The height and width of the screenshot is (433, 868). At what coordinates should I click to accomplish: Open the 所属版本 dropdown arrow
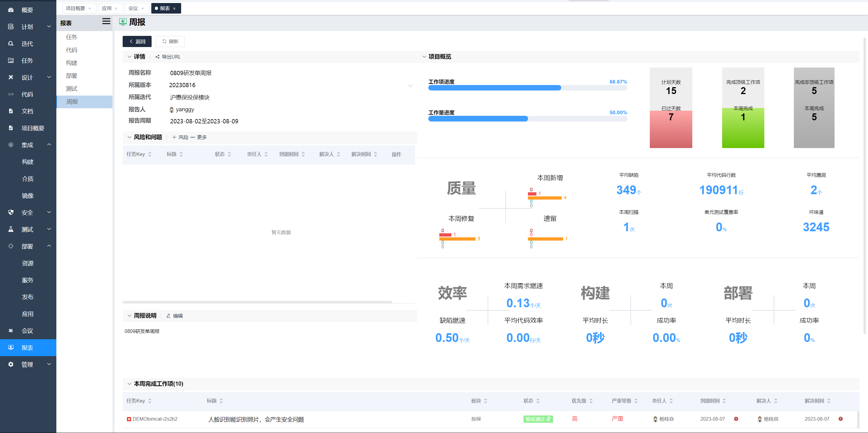pos(410,86)
